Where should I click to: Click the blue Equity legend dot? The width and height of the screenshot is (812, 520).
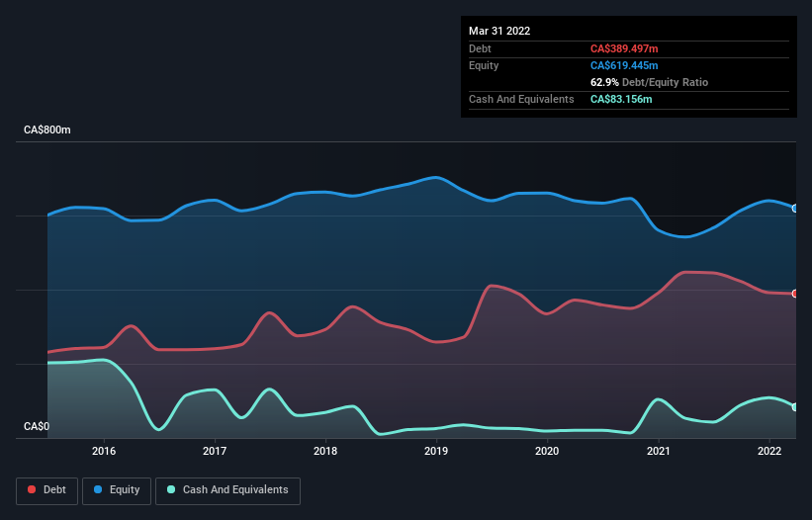point(98,489)
